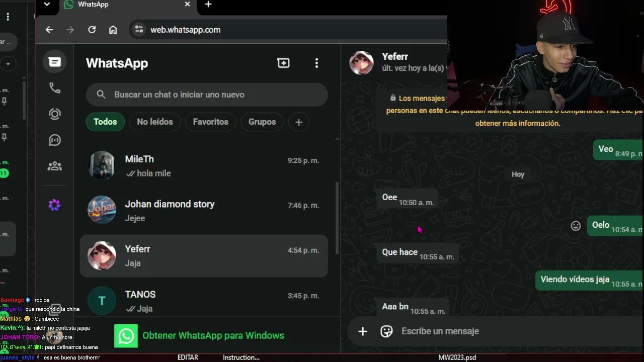Open Meta AI from the sidebar
Screen dimensions: 644x362
tap(54, 205)
